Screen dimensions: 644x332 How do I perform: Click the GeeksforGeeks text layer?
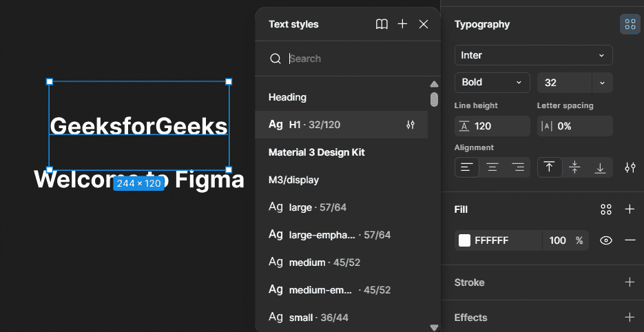coord(139,126)
